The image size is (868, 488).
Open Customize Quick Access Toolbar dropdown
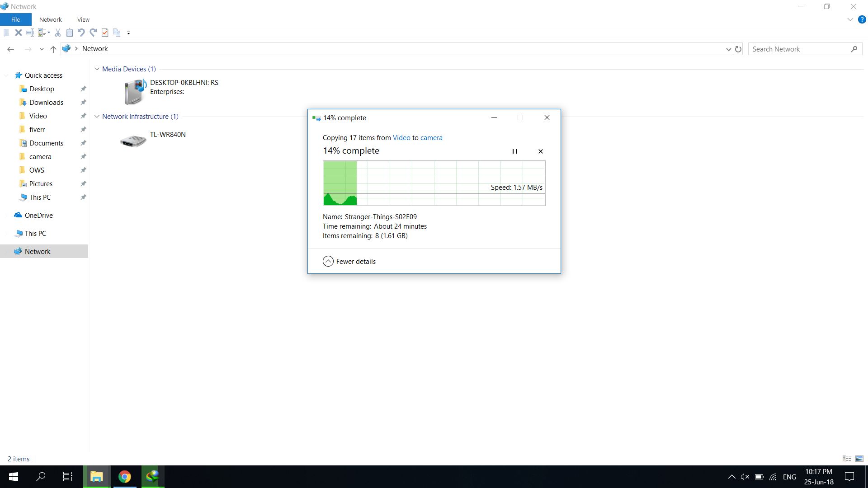(128, 33)
